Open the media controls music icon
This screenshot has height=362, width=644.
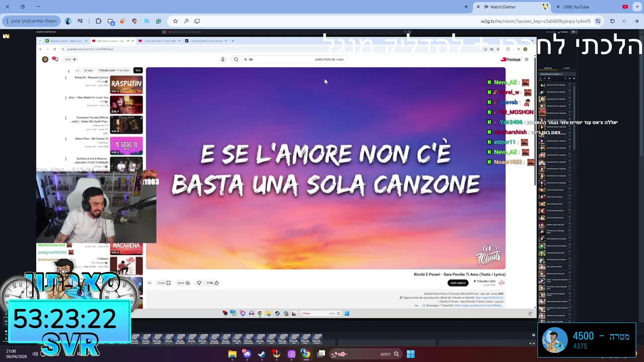click(x=80, y=21)
